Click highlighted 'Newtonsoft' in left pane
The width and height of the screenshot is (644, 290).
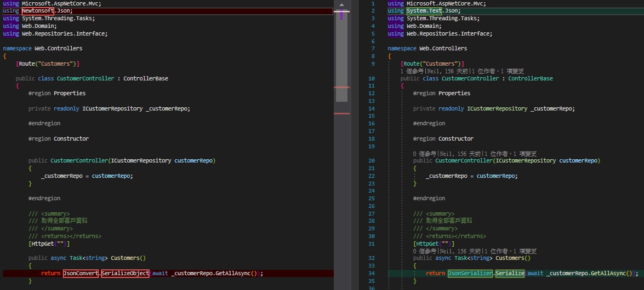pos(37,10)
